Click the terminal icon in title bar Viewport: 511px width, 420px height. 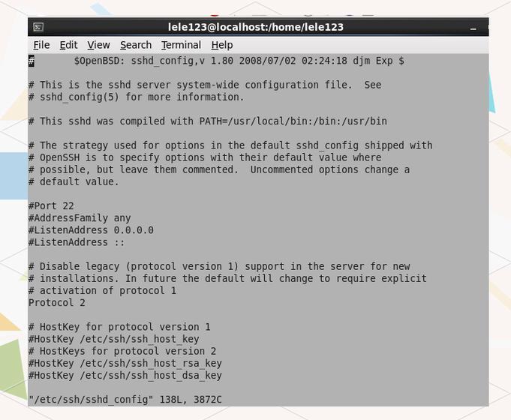pos(38,27)
